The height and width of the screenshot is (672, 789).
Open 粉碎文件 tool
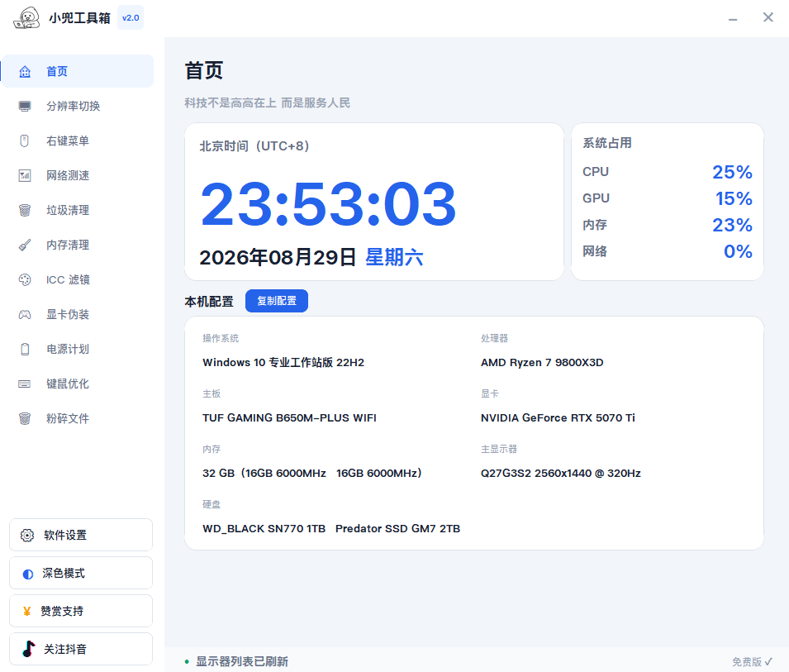pos(78,419)
